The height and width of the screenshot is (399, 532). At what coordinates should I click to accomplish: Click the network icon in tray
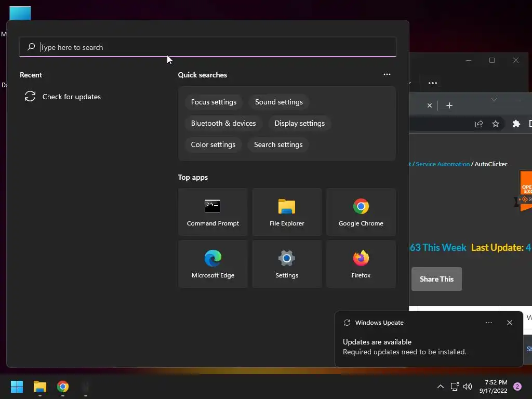[455, 387]
